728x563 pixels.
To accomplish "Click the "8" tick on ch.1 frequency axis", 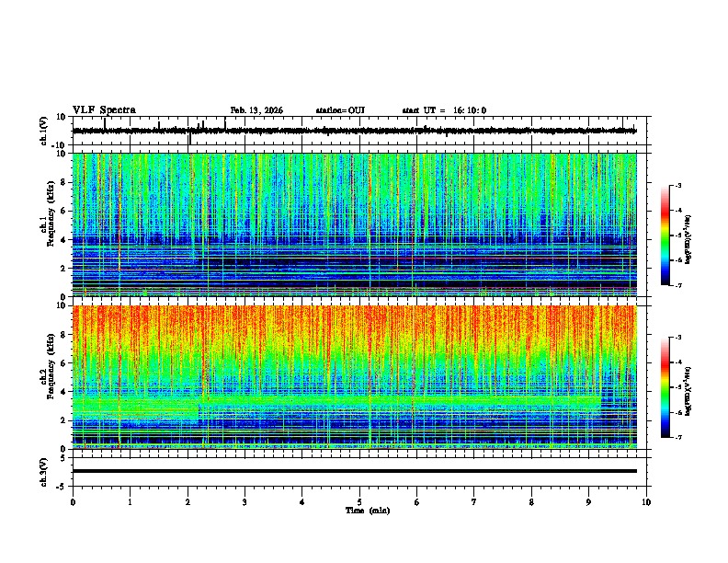I will 63,182.
